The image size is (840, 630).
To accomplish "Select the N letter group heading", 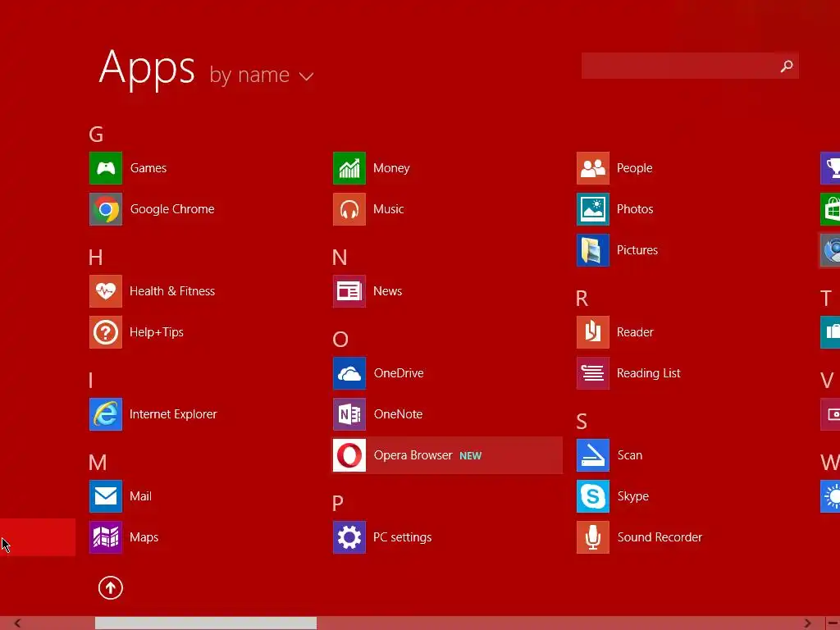I will click(x=340, y=258).
